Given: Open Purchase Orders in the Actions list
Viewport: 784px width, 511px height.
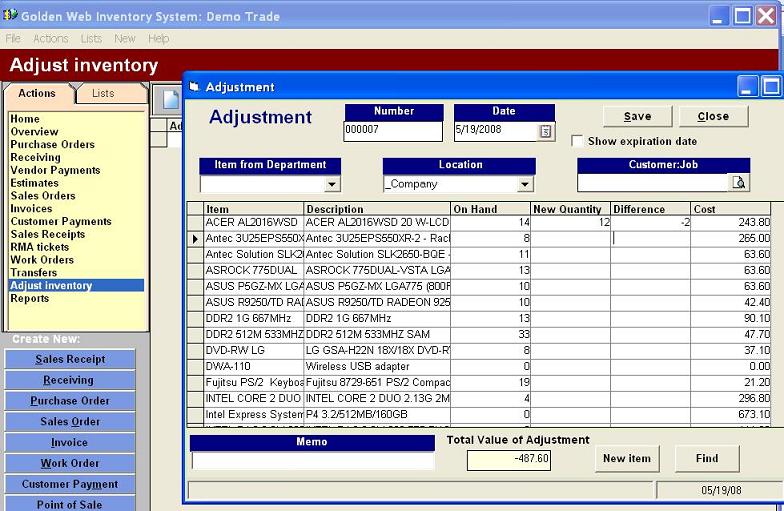Looking at the screenshot, I should (x=52, y=144).
